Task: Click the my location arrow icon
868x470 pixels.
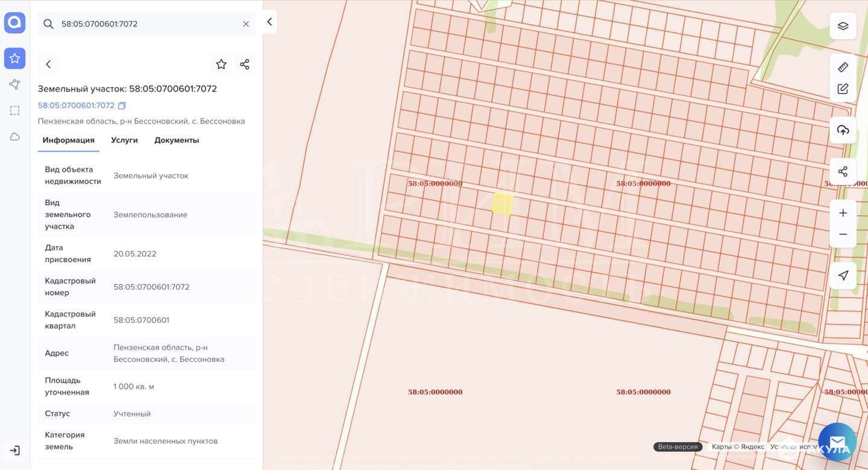Action: [843, 276]
